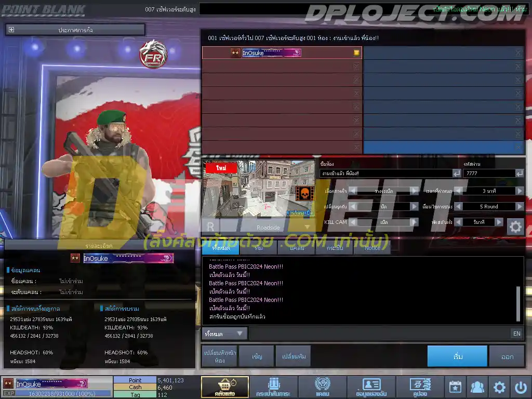Click rank icon in InOsuke's red team slot

tap(235, 52)
